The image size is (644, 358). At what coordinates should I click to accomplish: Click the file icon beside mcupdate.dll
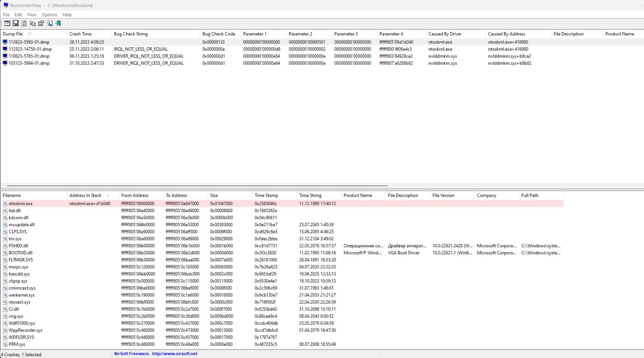[5, 225]
